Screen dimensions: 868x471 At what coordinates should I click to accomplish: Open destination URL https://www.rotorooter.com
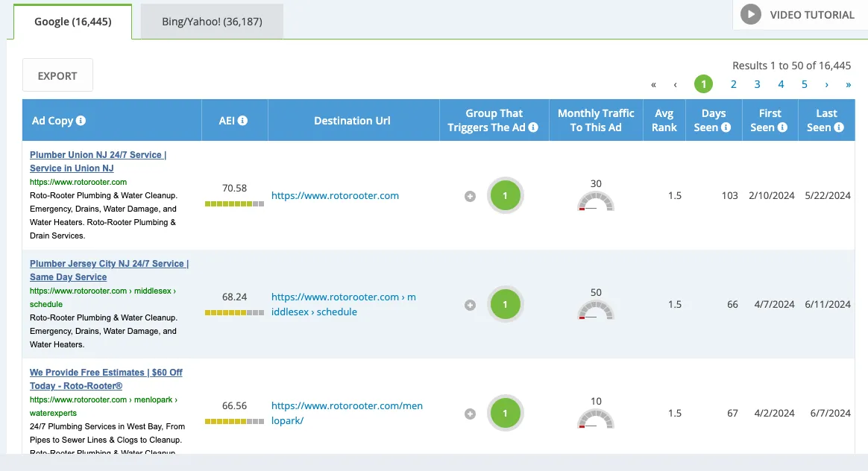335,195
